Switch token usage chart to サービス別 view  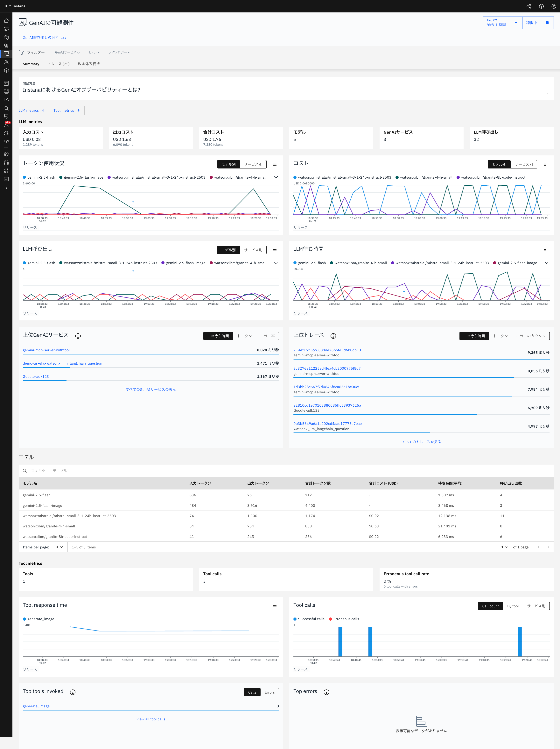click(x=253, y=164)
